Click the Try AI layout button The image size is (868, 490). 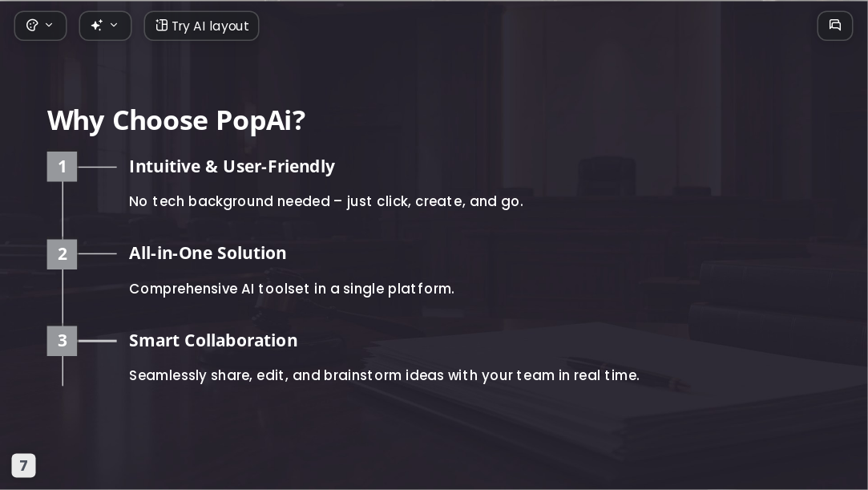tap(201, 26)
